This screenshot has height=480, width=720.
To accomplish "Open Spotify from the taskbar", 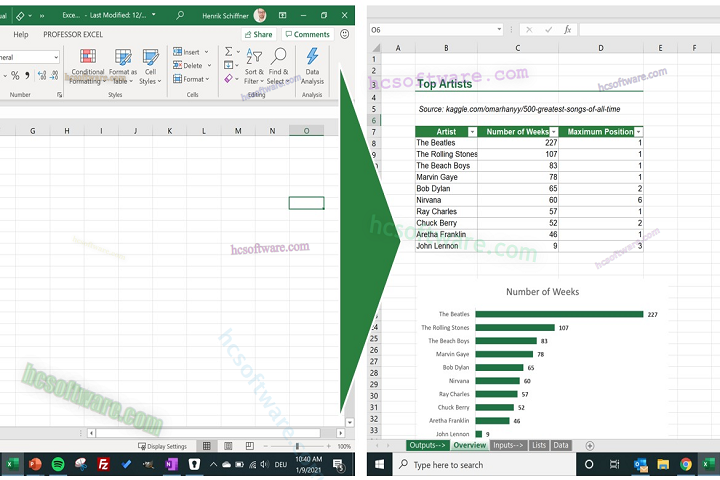I will click(58, 464).
